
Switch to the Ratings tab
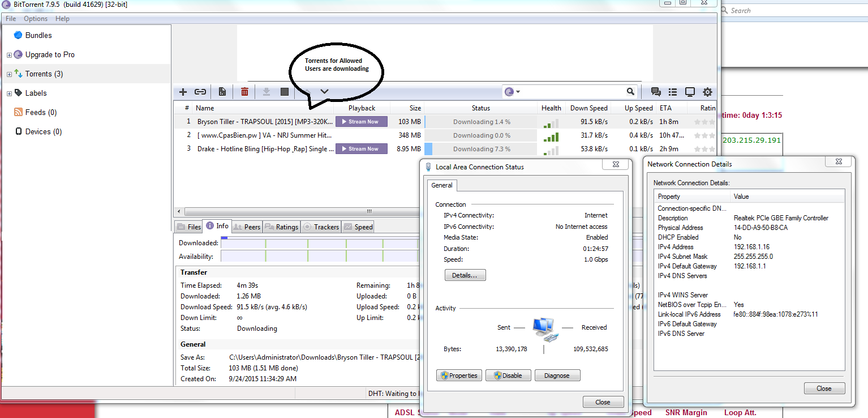coord(281,227)
